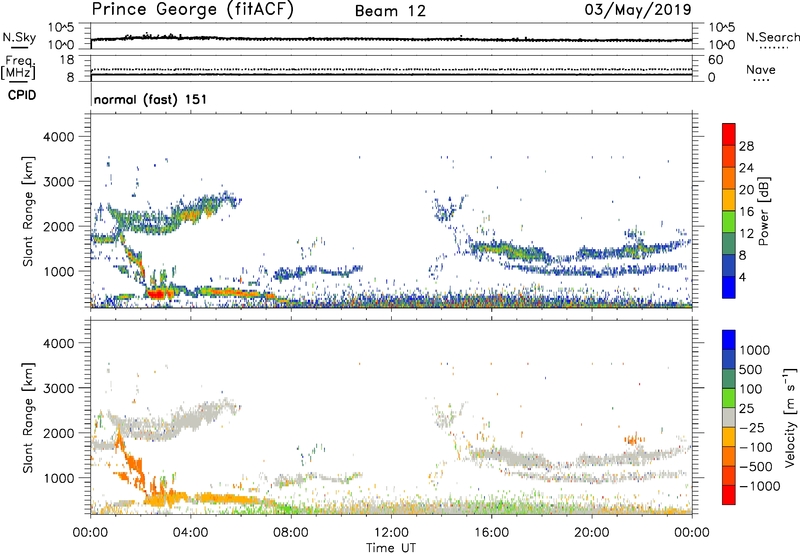Click the 'Freq. [MHz]' axis label
800x554 pixels.
point(19,68)
